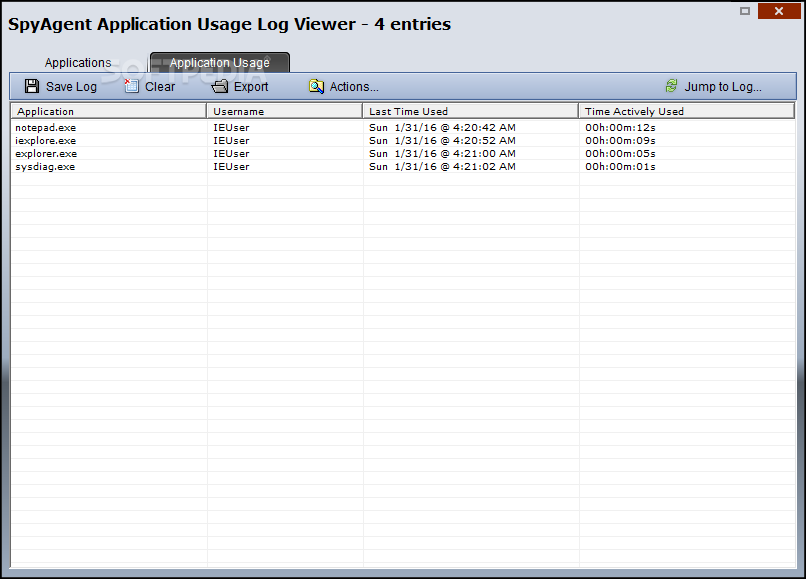
Task: Sort by the Application column header
Action: (x=108, y=111)
